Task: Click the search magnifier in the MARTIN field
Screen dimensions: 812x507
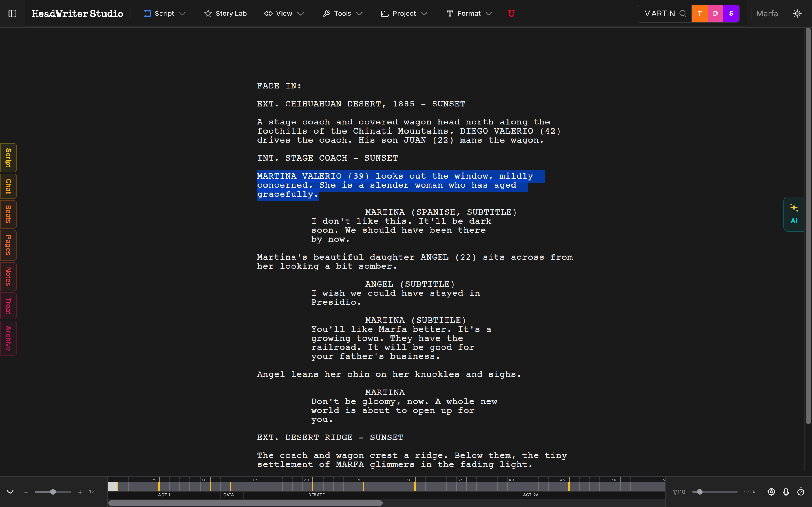Action: (683, 14)
